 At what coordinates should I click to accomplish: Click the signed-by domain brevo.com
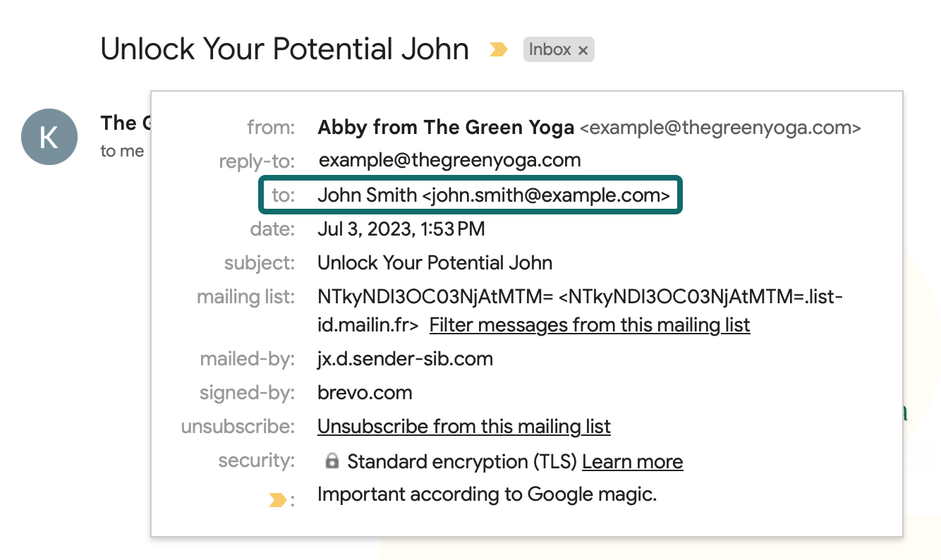click(x=365, y=392)
